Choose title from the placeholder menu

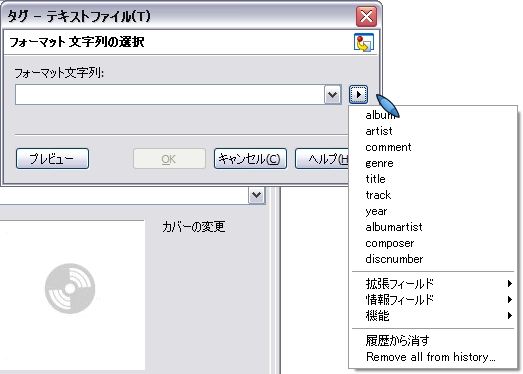(x=433, y=179)
